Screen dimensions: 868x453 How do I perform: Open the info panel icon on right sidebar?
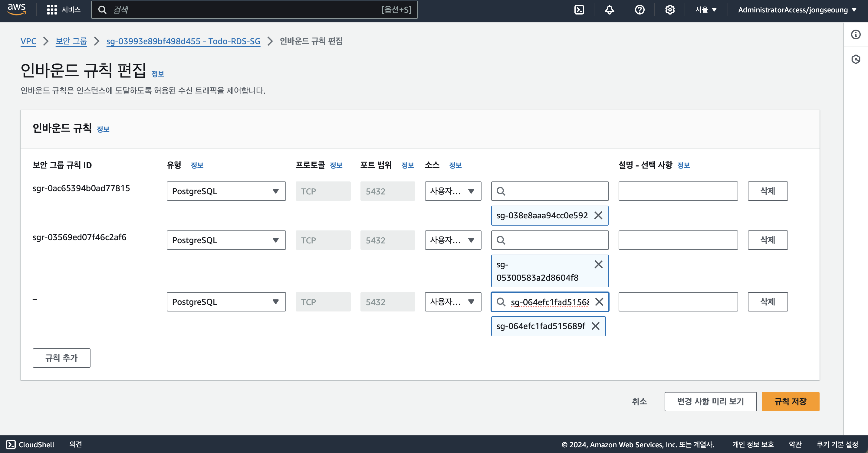pyautogui.click(x=856, y=34)
